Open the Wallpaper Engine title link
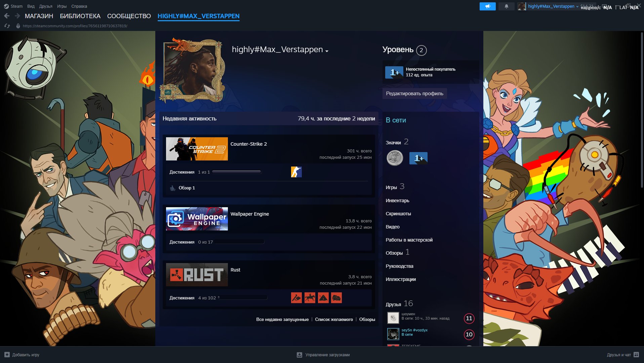 (250, 214)
